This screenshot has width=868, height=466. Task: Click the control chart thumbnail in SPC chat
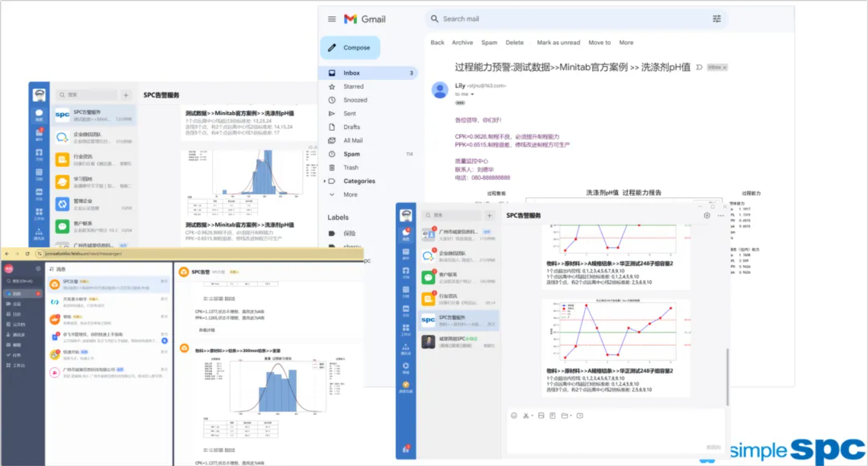coord(616,331)
